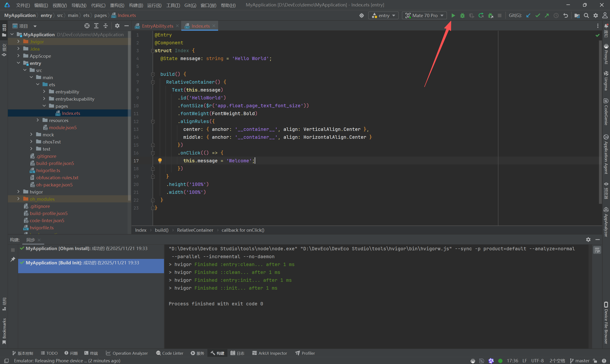The width and height of the screenshot is (610, 364).
Task: Fold the alignRules block at line 12
Action: 153,121
